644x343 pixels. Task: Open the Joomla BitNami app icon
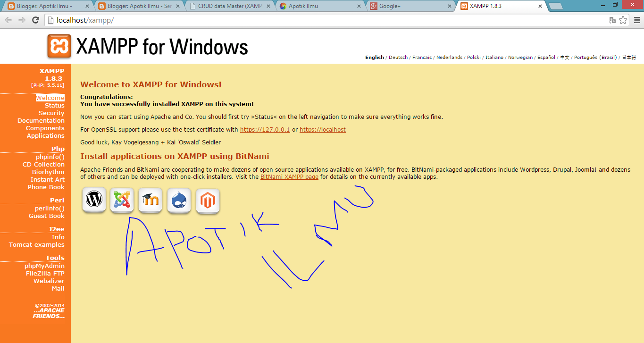[x=122, y=200]
